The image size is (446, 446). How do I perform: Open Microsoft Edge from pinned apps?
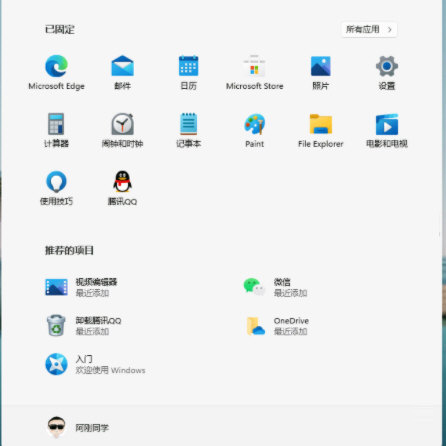tap(56, 72)
